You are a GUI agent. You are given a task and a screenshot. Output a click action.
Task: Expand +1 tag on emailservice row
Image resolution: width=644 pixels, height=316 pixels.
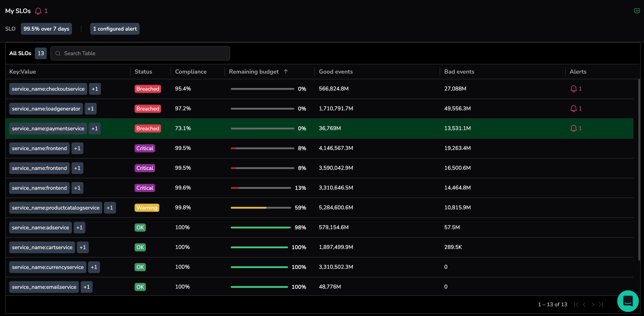point(87,287)
